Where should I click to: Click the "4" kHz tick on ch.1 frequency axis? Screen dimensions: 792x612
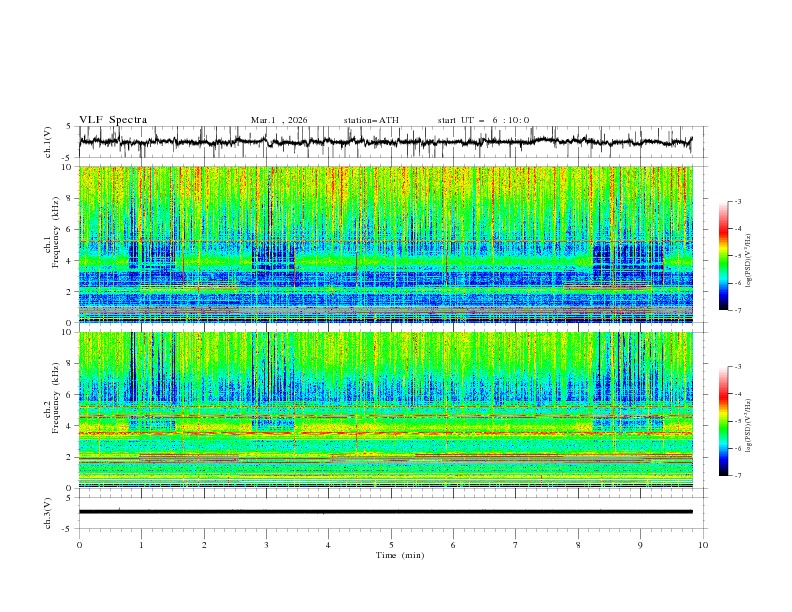pyautogui.click(x=70, y=261)
